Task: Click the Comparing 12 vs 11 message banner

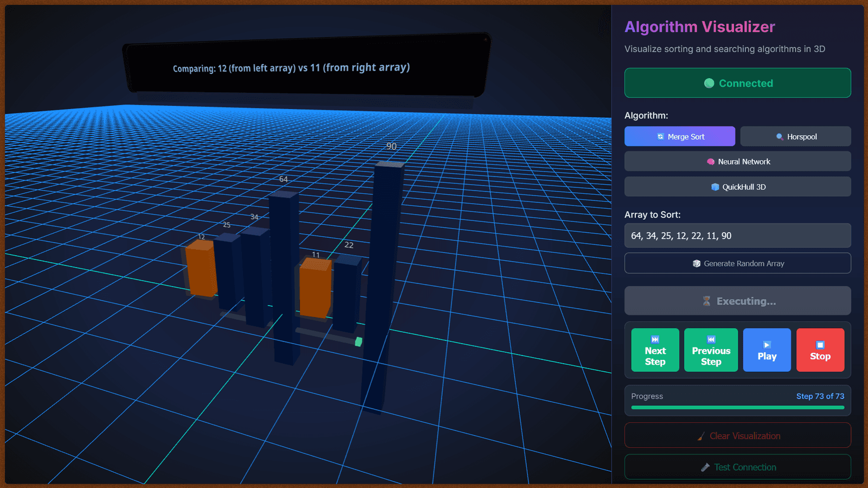Action: pyautogui.click(x=307, y=64)
